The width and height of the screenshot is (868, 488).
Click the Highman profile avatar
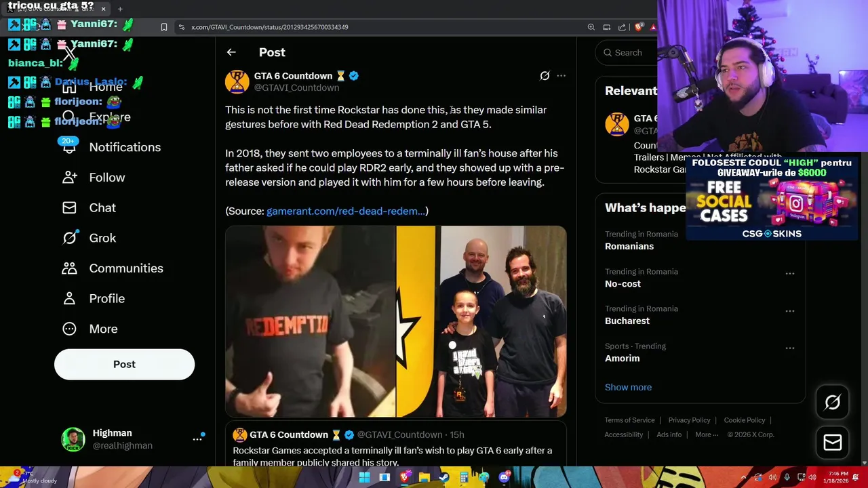(73, 439)
